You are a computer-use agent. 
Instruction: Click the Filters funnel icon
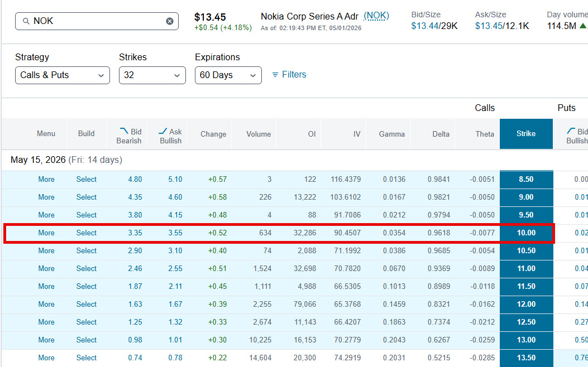click(x=275, y=75)
